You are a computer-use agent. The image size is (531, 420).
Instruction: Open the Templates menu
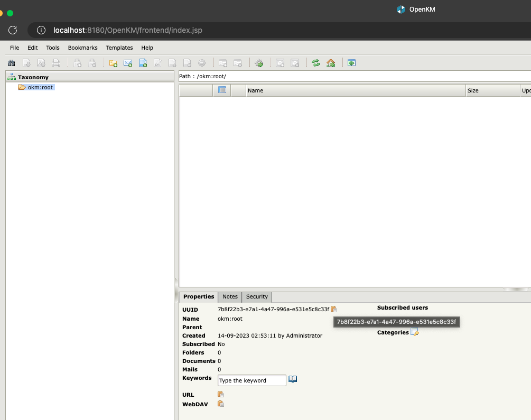pos(119,48)
